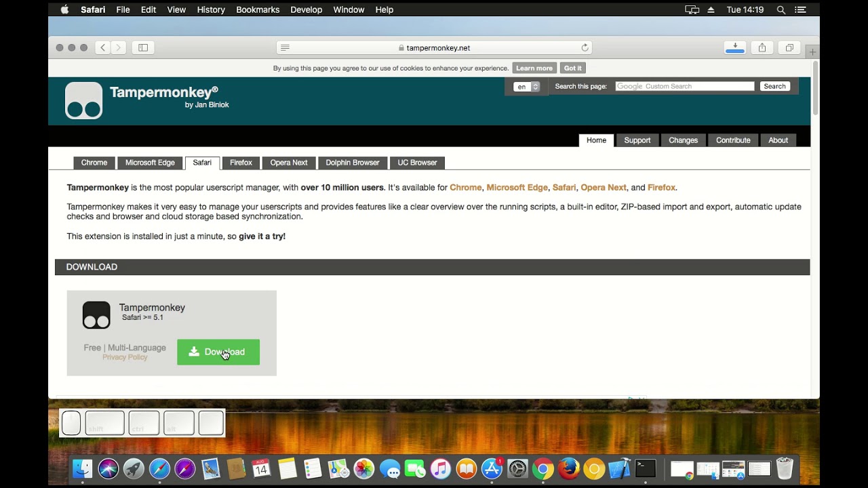
Task: Open the Develop menu
Action: tap(307, 9)
